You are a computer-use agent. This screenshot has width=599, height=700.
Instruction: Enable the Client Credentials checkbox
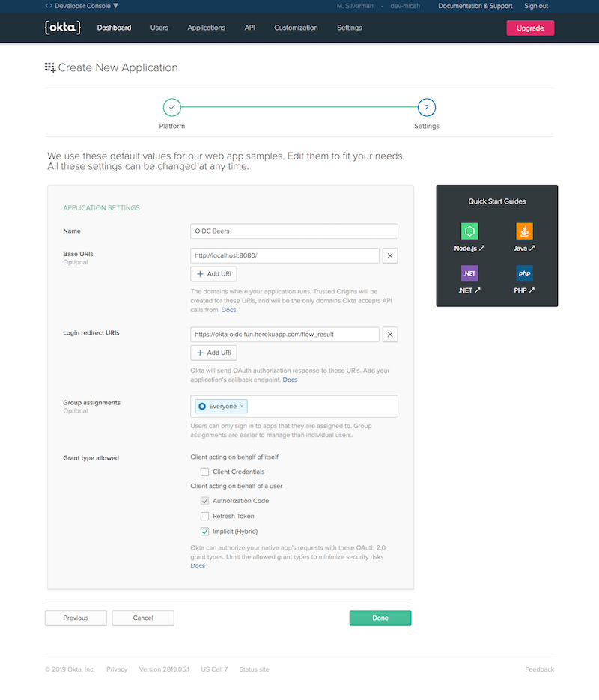[x=204, y=472]
